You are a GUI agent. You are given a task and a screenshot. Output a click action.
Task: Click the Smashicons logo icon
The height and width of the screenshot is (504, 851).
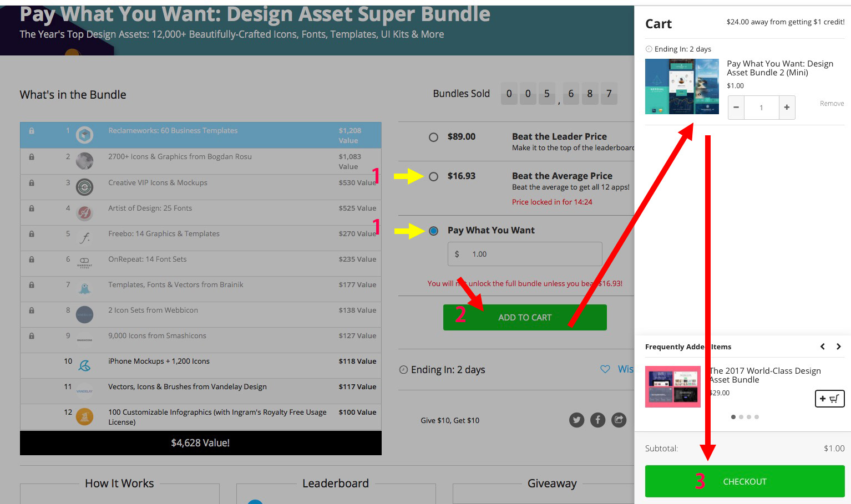(x=84, y=340)
